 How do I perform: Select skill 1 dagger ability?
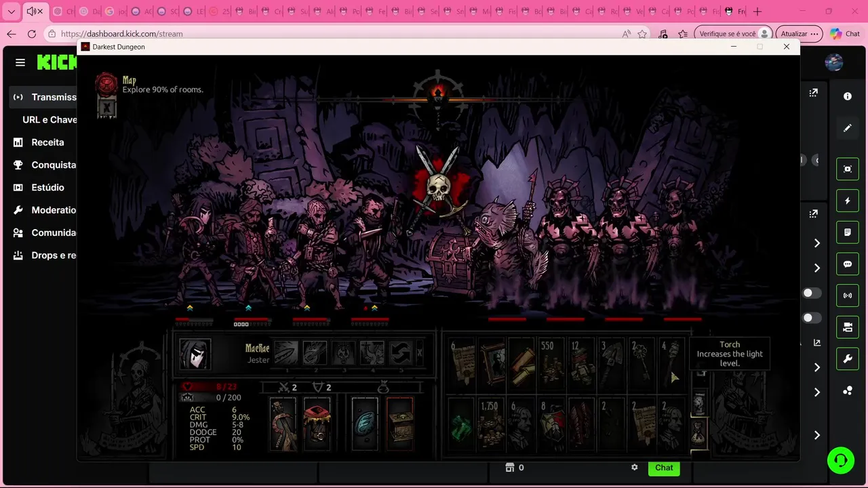pos(286,353)
